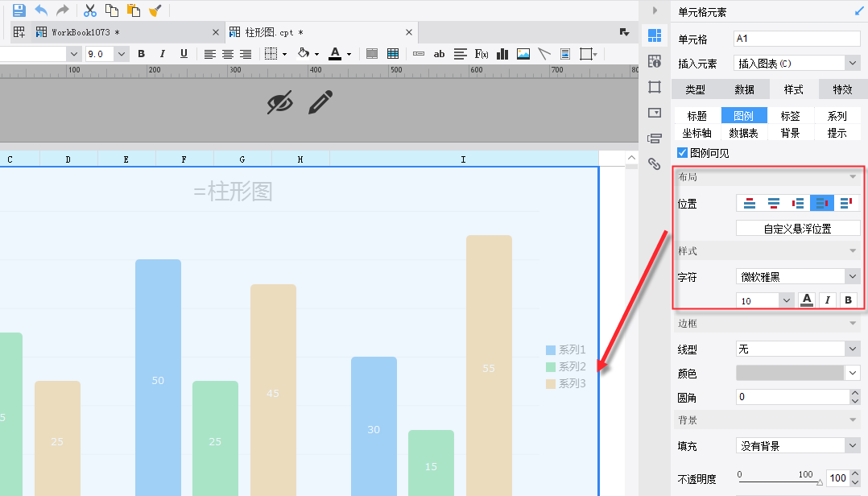Toggle the crossed-eye preview visibility icon
Screen dimensions: 868x496
[x=279, y=103]
